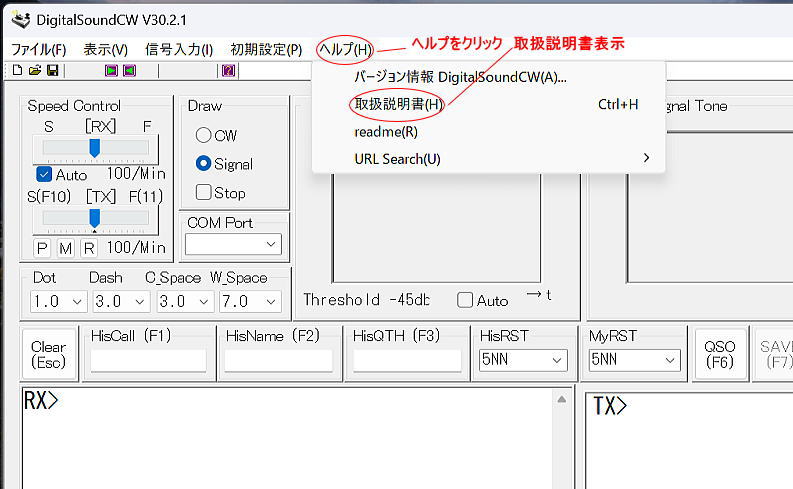Click the HisName (F2) input field
793x489 pixels.
tap(279, 361)
